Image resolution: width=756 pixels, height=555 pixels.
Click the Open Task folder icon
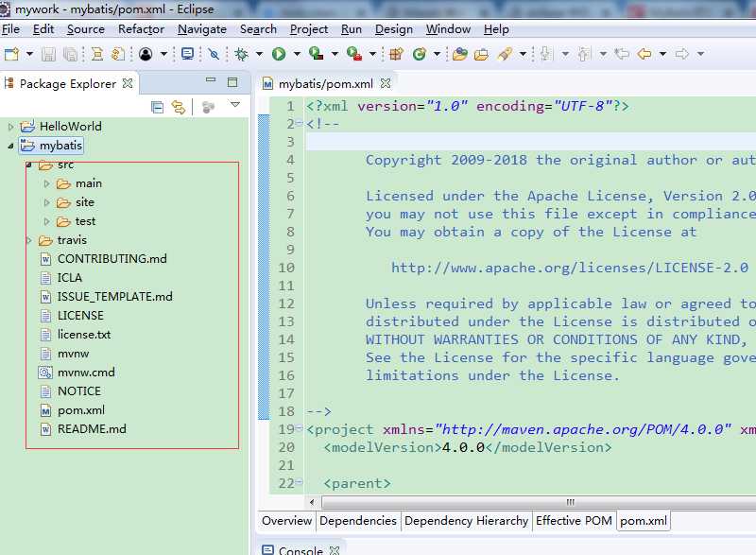tap(481, 54)
